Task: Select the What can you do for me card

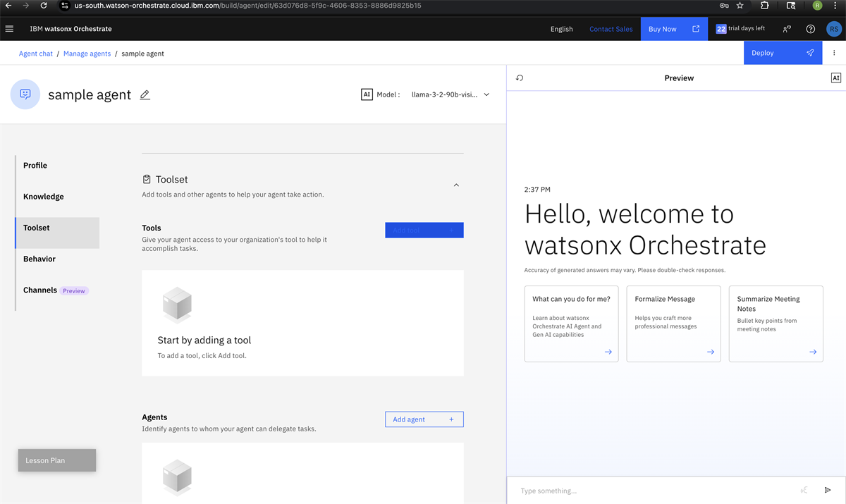Action: 571,324
